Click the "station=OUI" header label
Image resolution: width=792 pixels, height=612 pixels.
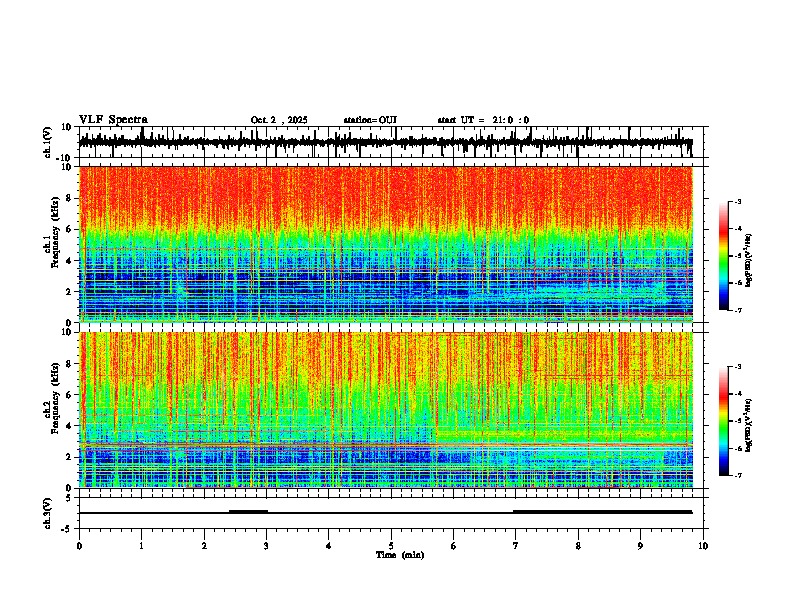pyautogui.click(x=370, y=120)
